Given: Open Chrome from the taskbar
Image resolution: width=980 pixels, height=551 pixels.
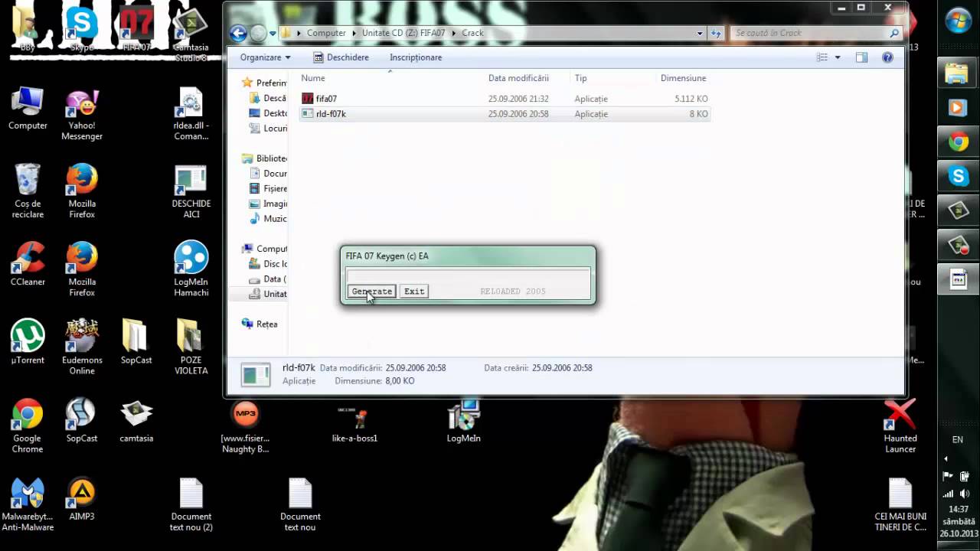Looking at the screenshot, I should click(x=959, y=142).
